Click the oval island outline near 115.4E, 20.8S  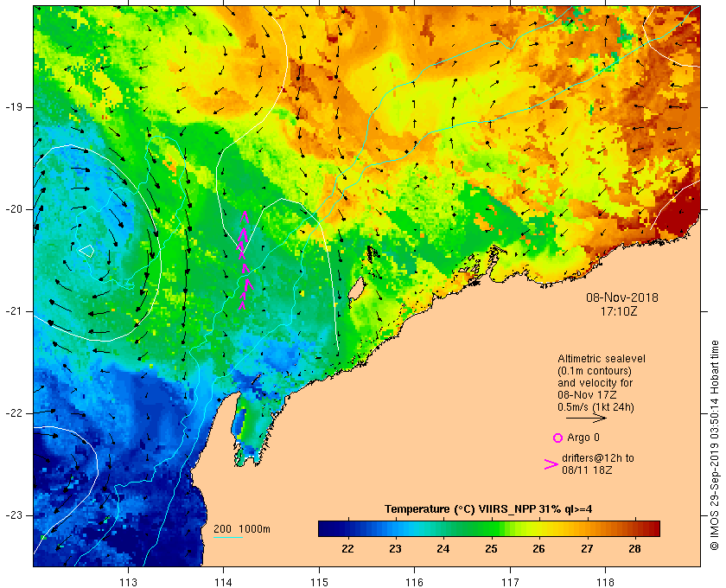(x=356, y=289)
